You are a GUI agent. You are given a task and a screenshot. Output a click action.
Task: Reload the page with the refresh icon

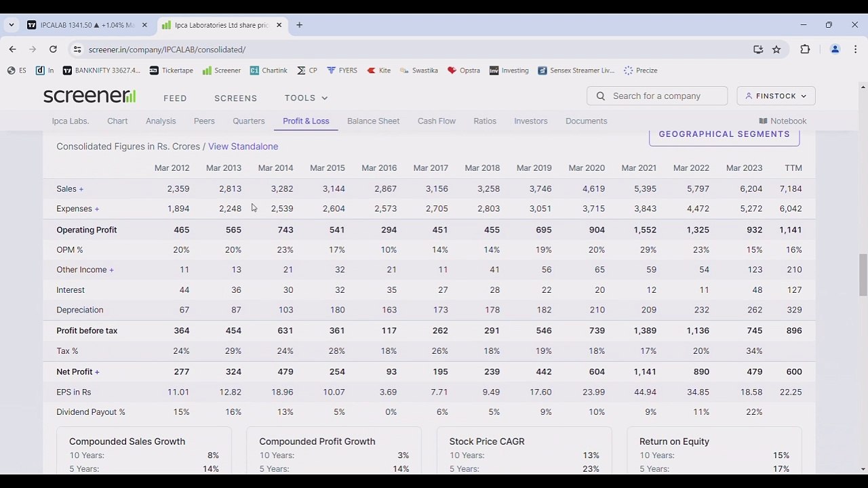(x=53, y=49)
